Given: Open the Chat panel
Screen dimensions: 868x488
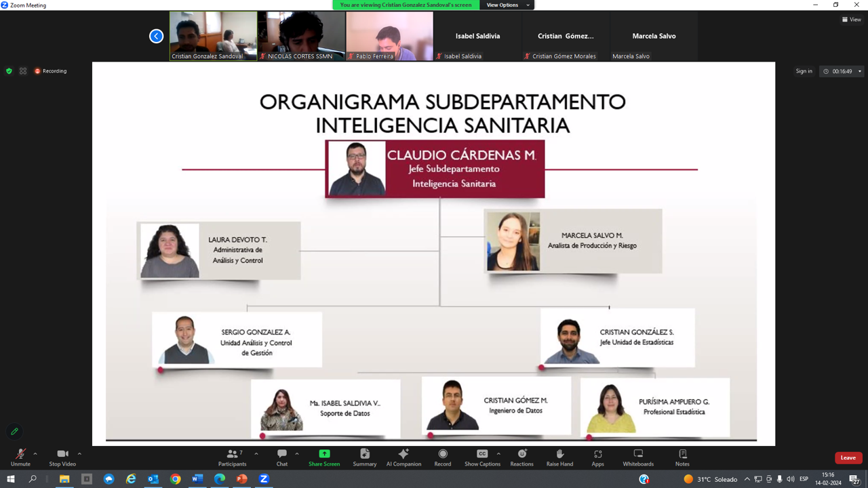Looking at the screenshot, I should (x=282, y=457).
